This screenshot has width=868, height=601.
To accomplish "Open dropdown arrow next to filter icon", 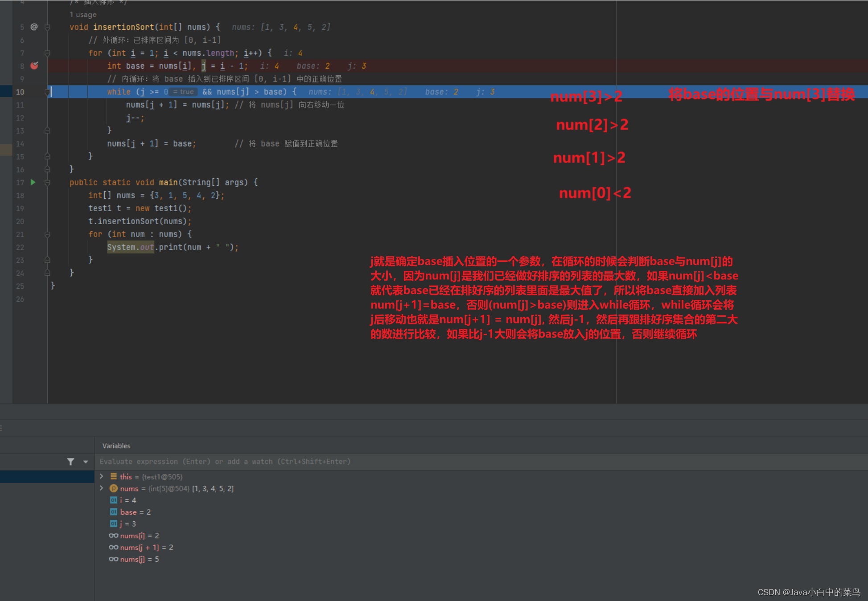I will [x=86, y=462].
